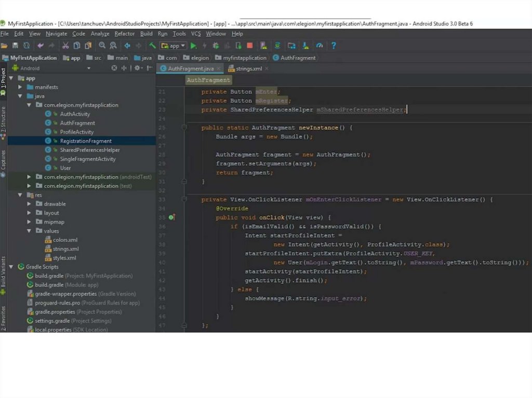
Task: Open the Refactor menu
Action: pyautogui.click(x=125, y=34)
